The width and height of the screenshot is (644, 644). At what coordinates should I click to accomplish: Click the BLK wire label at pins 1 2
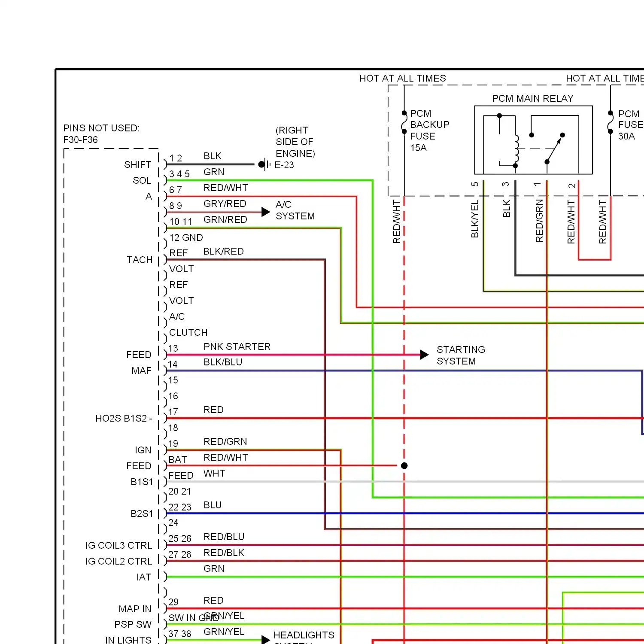coord(213,156)
